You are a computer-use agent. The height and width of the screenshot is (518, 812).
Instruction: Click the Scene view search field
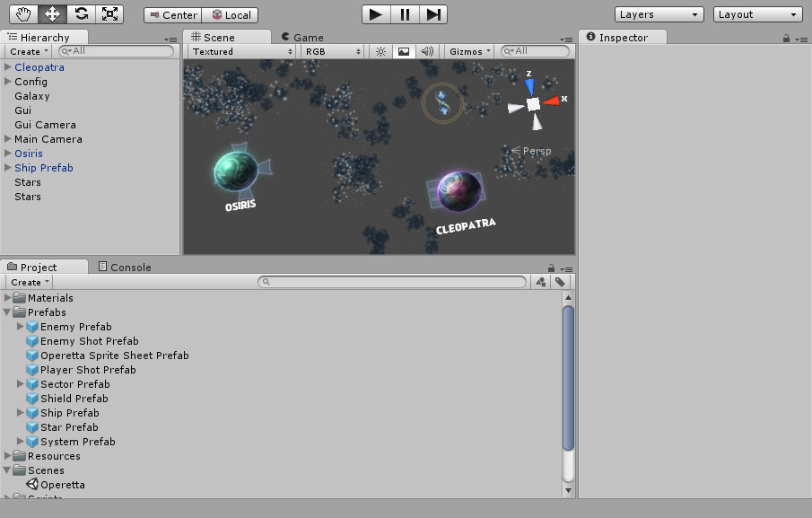click(x=535, y=51)
